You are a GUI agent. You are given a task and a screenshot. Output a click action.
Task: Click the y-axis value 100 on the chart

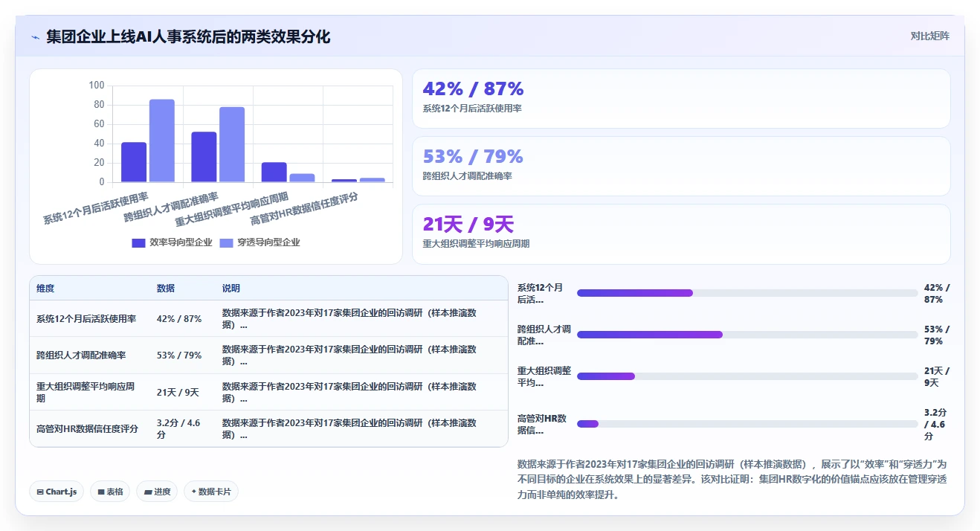(97, 86)
